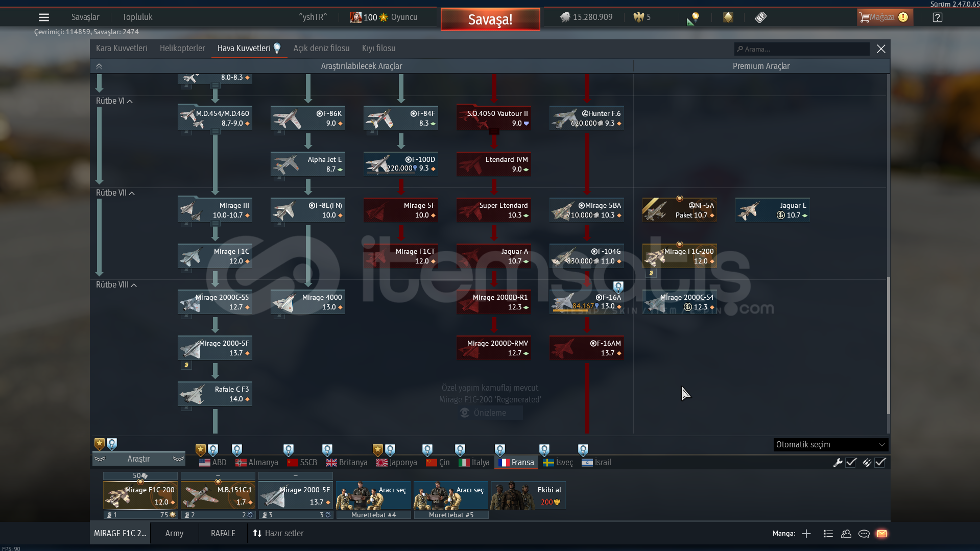980x551 pixels.
Task: Select the F-104G aircraft
Action: pyautogui.click(x=587, y=256)
